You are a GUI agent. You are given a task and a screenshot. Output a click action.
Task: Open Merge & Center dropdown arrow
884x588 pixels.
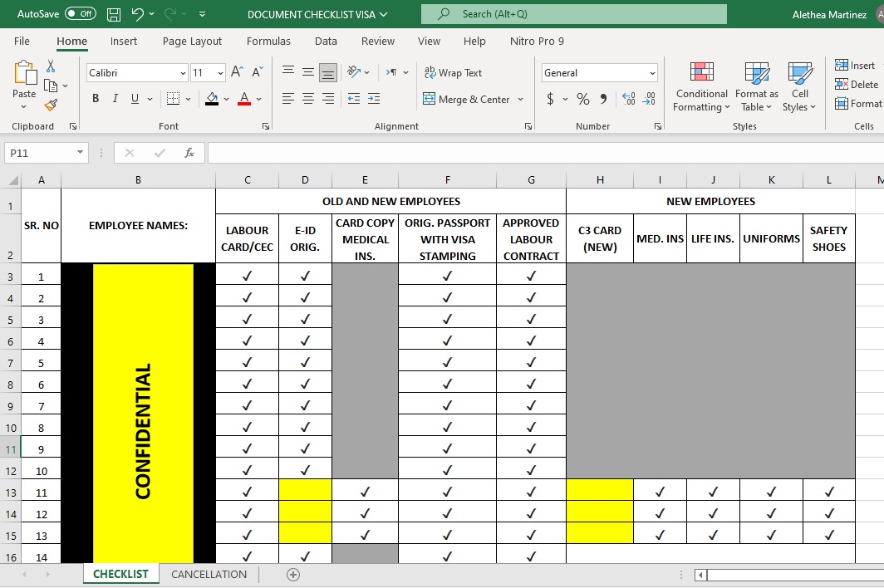(x=520, y=99)
